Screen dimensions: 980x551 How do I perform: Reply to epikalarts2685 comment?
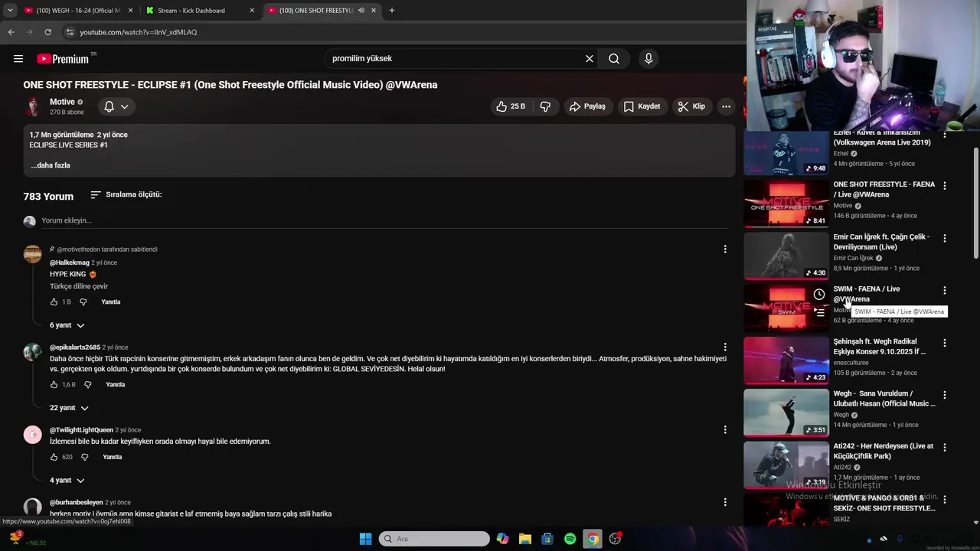coord(115,385)
